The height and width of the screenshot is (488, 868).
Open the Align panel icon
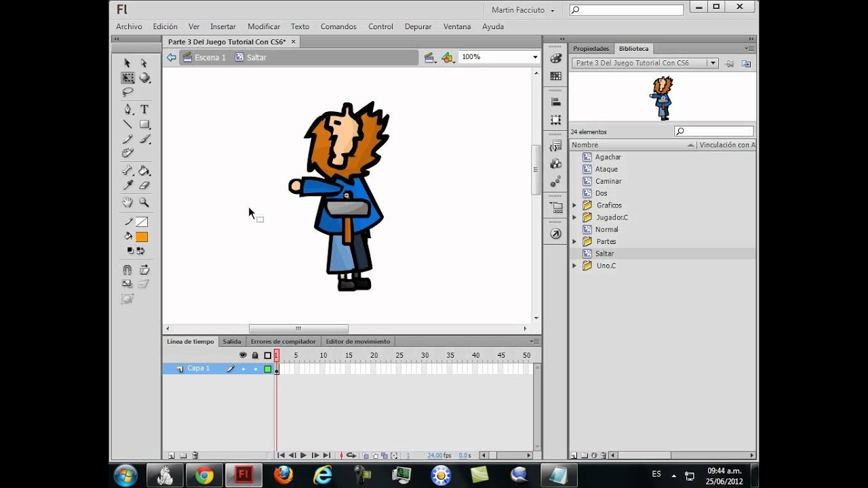coord(555,102)
